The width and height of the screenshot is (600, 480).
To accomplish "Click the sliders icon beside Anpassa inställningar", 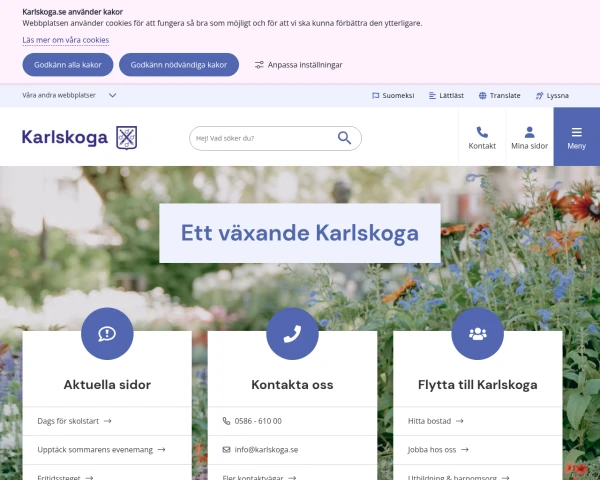I will click(259, 65).
